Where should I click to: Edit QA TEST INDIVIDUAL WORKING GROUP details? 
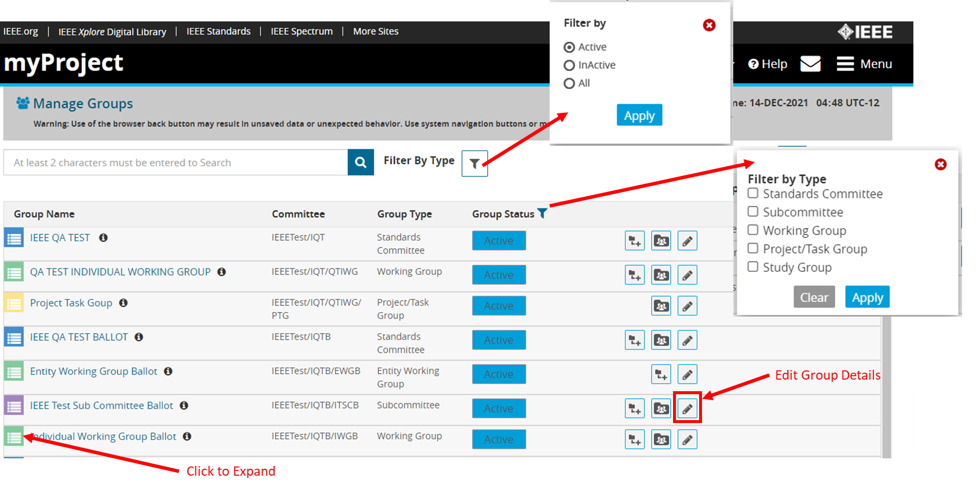(688, 275)
